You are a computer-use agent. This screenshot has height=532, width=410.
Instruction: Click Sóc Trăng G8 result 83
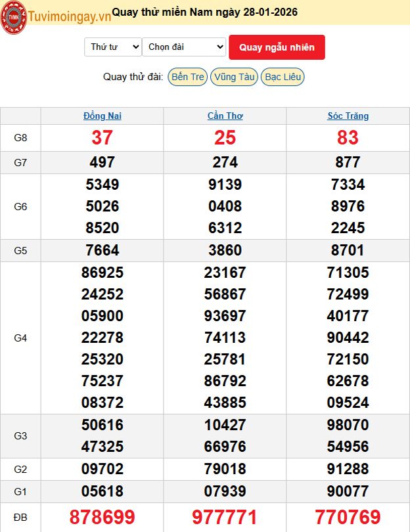pos(348,138)
